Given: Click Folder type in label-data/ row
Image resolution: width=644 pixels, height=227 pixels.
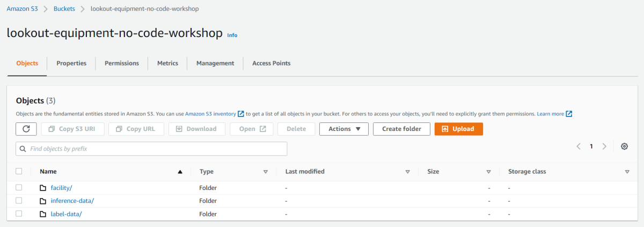Looking at the screenshot, I should [x=209, y=214].
